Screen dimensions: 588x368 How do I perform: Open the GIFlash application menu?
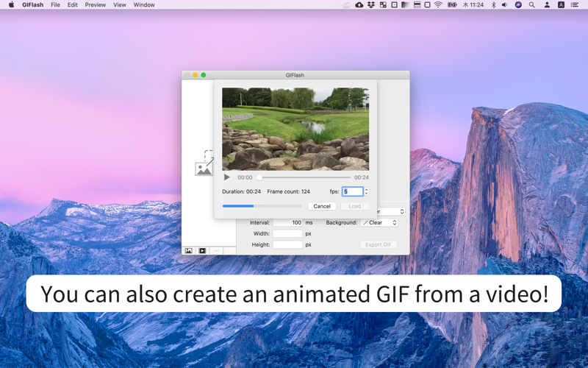pos(32,5)
